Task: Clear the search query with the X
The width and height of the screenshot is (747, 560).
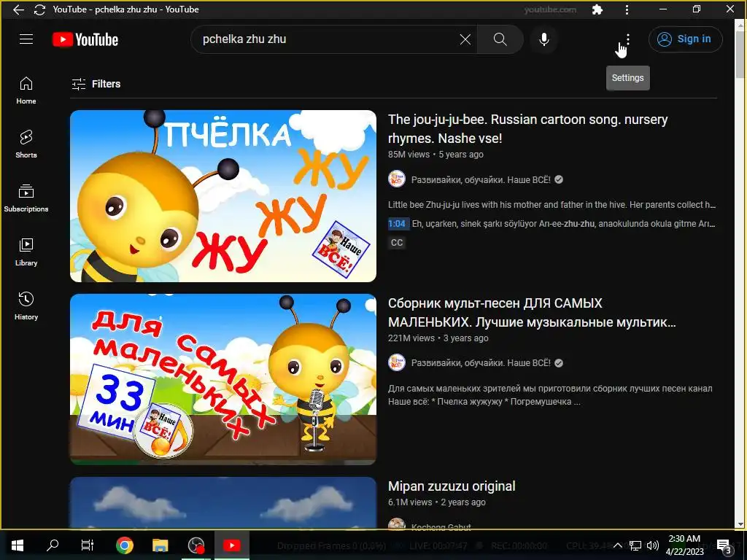Action: 465,39
